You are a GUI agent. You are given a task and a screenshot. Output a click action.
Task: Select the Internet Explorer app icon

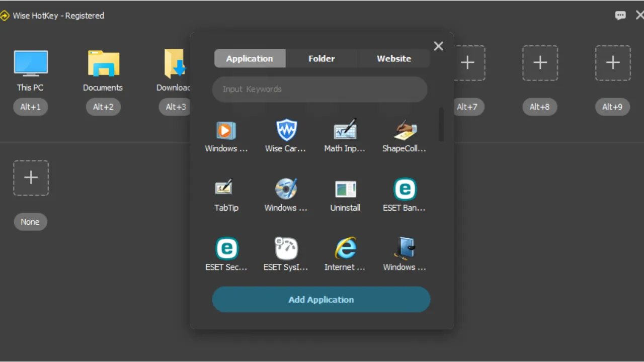tap(346, 248)
